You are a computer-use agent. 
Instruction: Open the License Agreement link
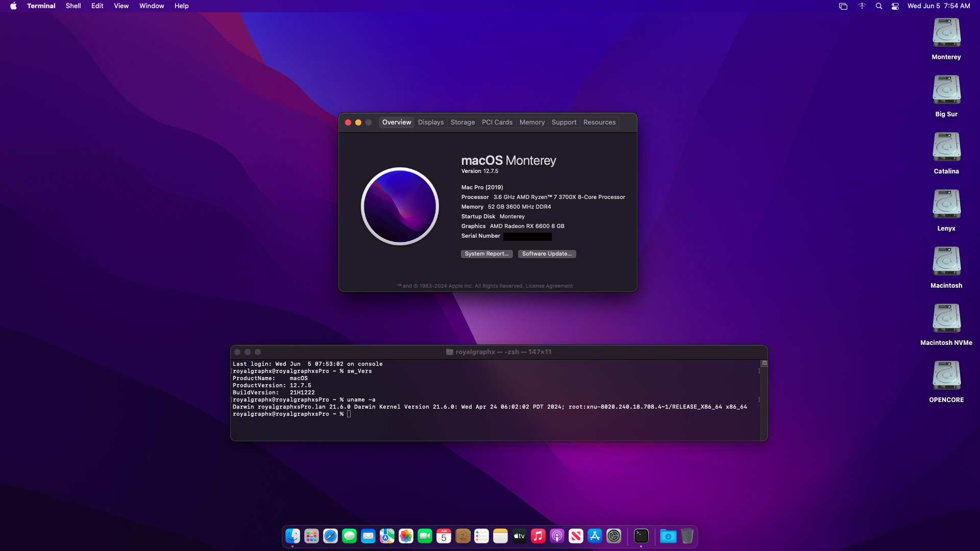[549, 286]
